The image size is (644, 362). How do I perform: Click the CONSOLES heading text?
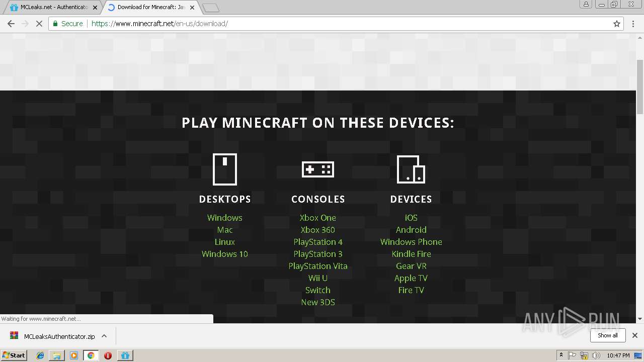click(318, 199)
